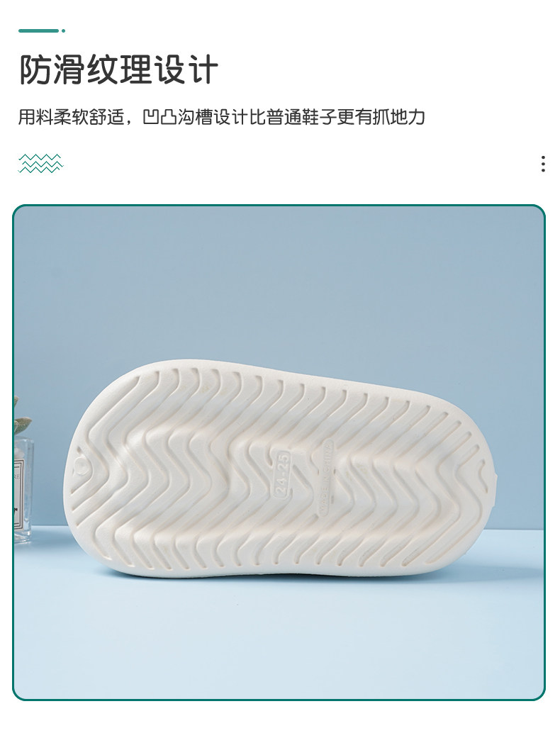This screenshot has width=560, height=733.
Task: Click the small green dot beside dash
Action: coord(64,31)
